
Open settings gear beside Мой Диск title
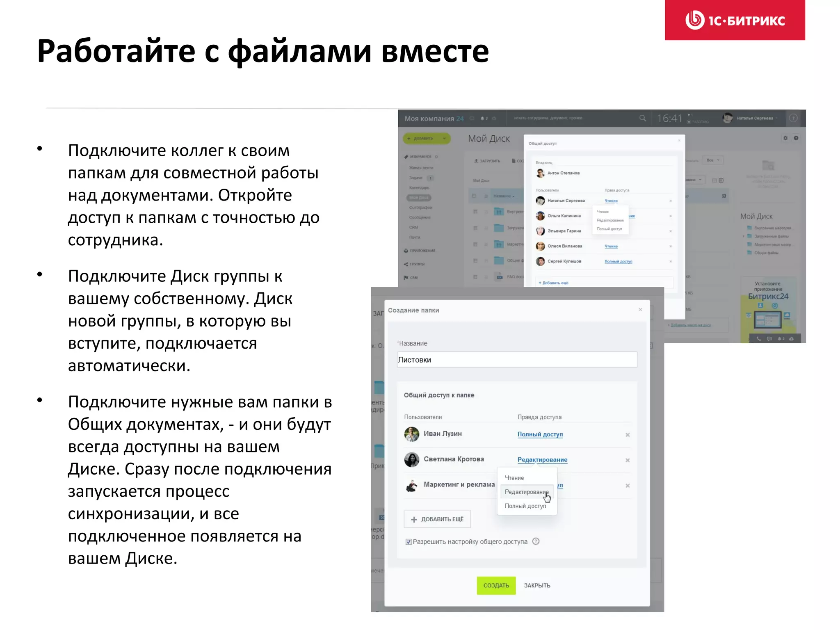point(785,138)
